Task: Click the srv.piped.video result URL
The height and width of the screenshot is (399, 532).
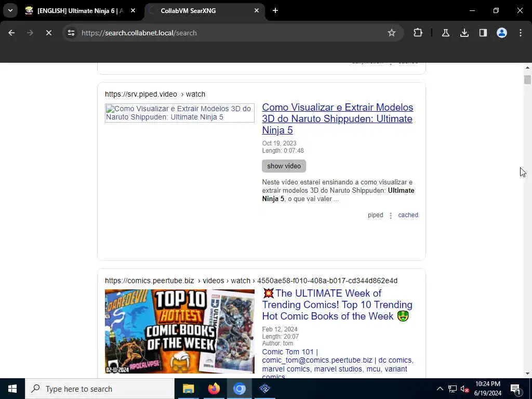Action: point(155,95)
